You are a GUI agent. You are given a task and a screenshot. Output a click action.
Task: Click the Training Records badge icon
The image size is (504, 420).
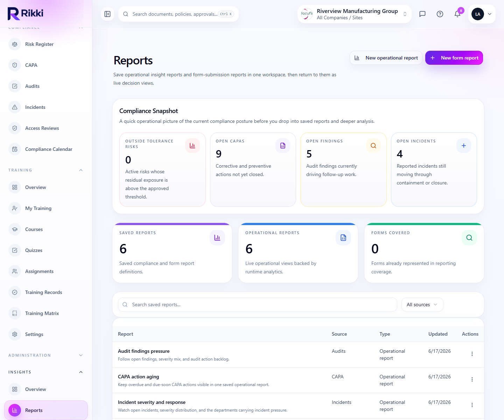pos(15,292)
